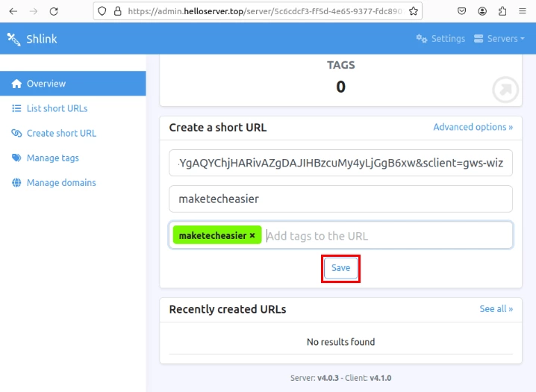This screenshot has height=392, width=536.
Task: Click the house icon next to Overview
Action: [x=16, y=84]
